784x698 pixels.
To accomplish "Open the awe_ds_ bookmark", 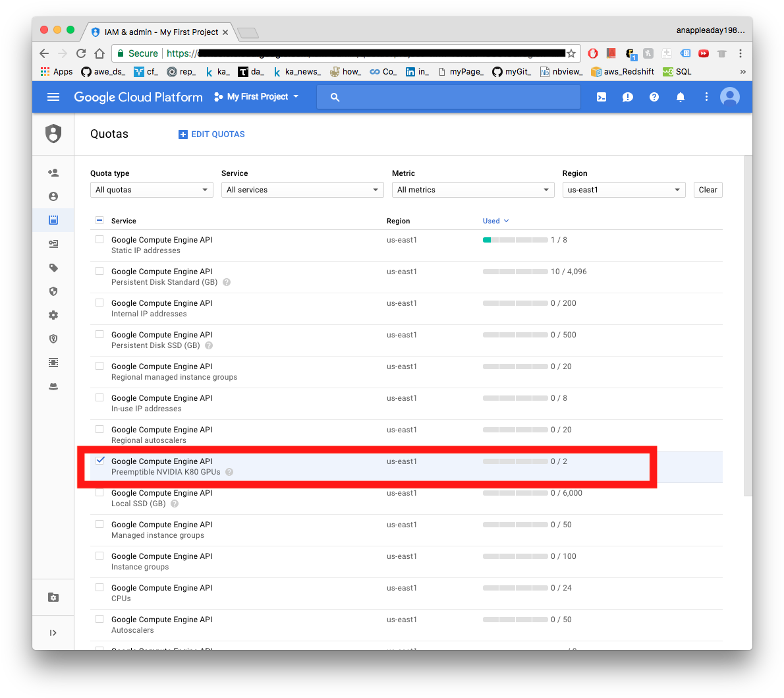I will [103, 72].
